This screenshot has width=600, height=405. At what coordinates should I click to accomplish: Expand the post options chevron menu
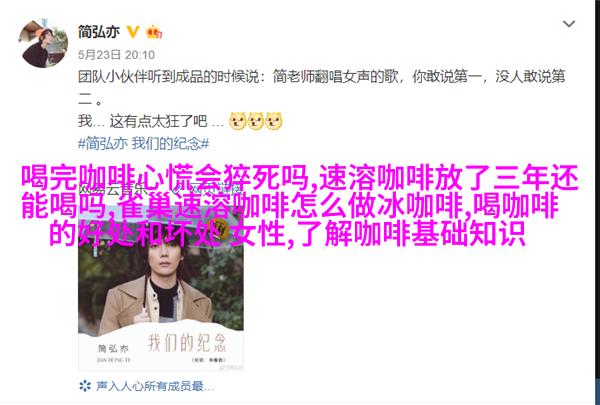click(569, 24)
